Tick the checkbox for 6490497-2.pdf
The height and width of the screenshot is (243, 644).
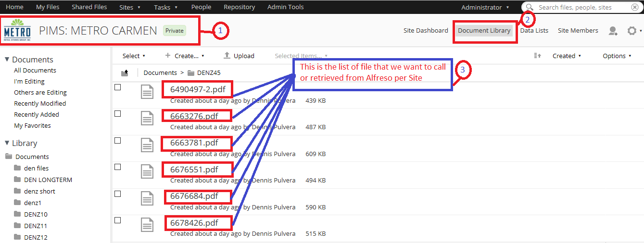coord(118,87)
